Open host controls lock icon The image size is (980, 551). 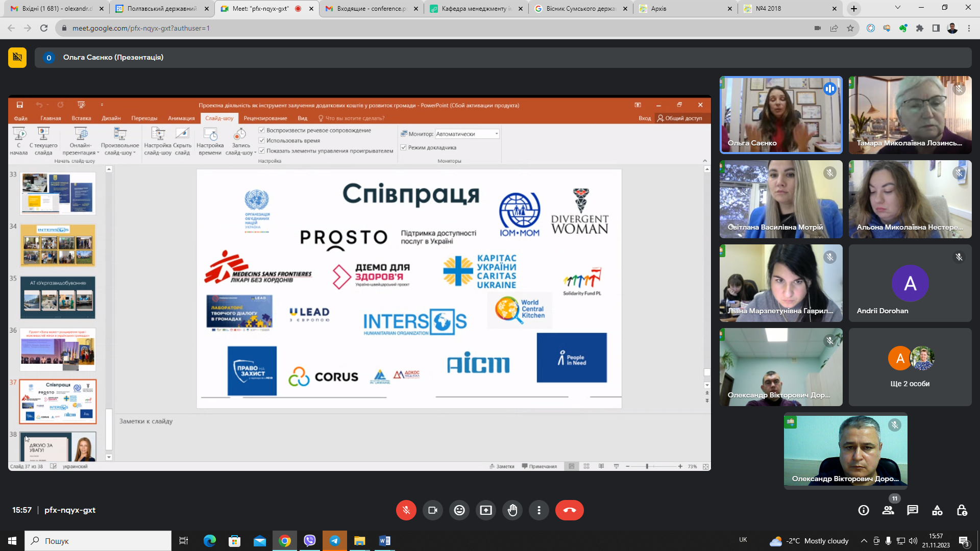[962, 510]
